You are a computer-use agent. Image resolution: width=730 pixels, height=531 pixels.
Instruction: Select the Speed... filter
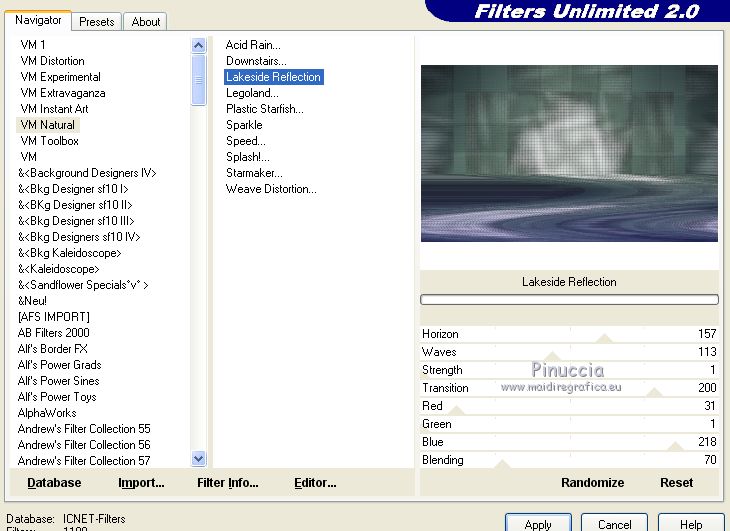tap(245, 141)
